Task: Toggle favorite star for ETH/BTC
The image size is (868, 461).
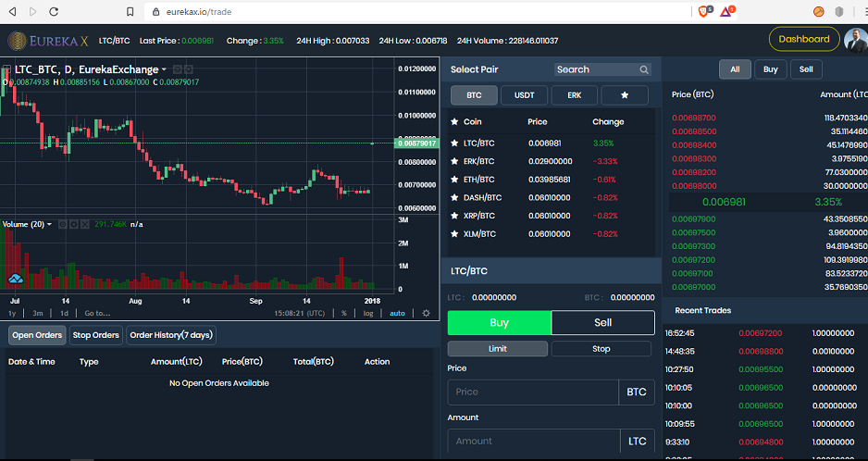Action: pyautogui.click(x=454, y=180)
